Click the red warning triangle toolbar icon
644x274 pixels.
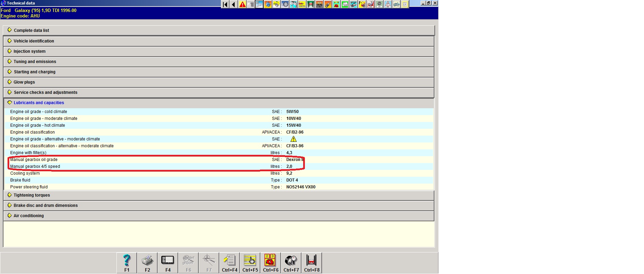[x=243, y=4]
